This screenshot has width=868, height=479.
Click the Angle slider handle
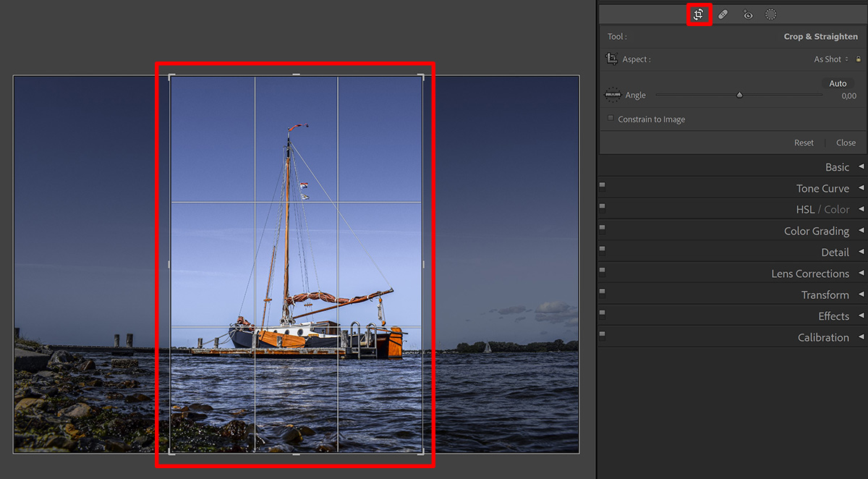click(x=739, y=94)
